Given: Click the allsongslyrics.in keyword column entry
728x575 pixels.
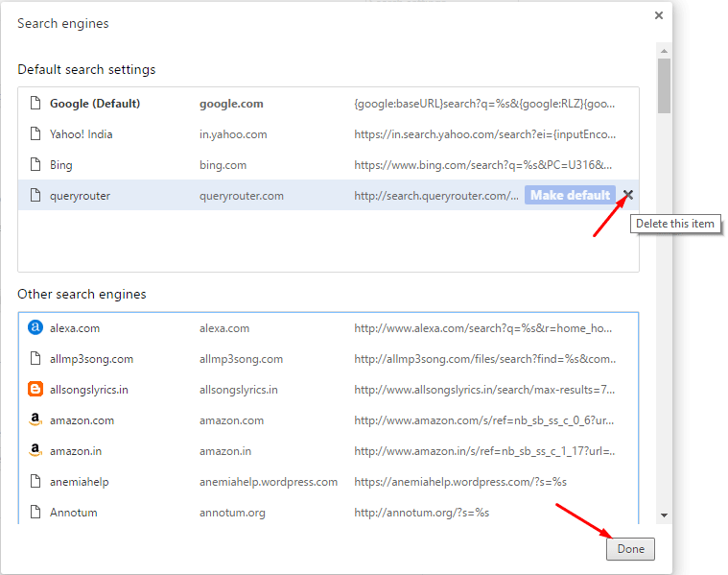Looking at the screenshot, I should click(x=239, y=390).
